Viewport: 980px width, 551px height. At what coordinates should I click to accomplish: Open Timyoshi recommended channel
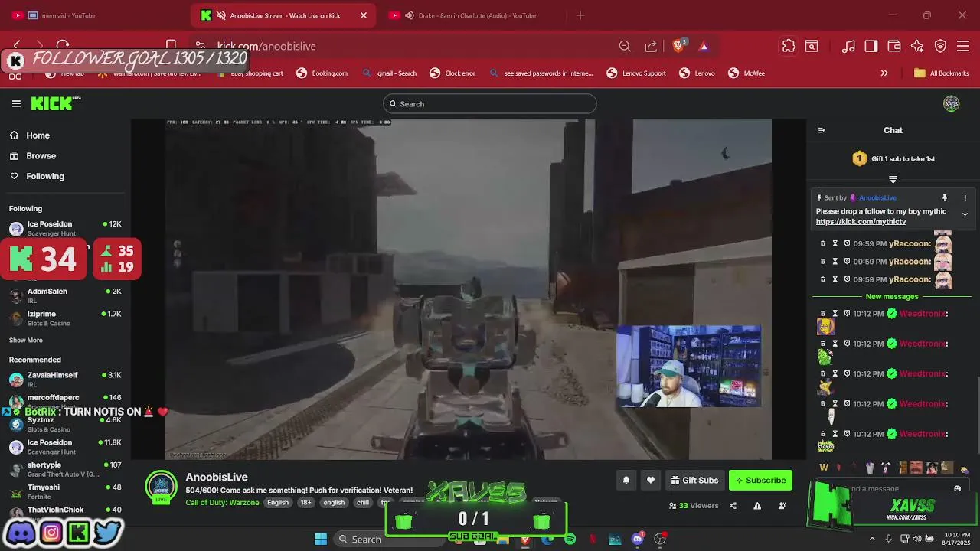pos(65,491)
